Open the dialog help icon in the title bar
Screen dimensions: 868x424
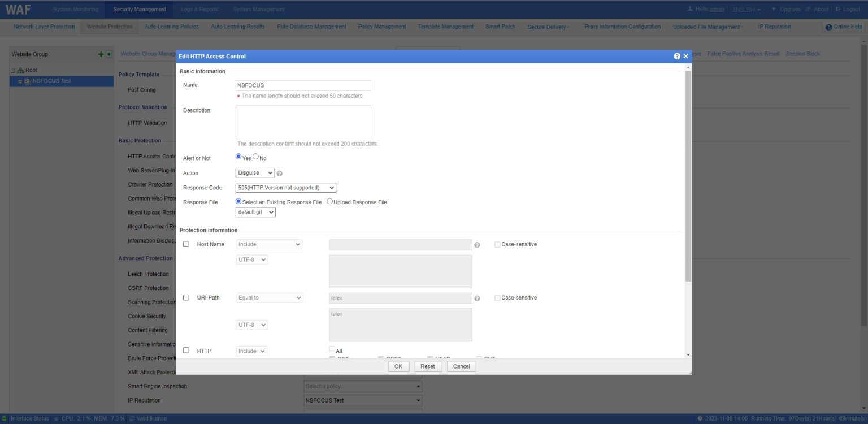[676, 56]
